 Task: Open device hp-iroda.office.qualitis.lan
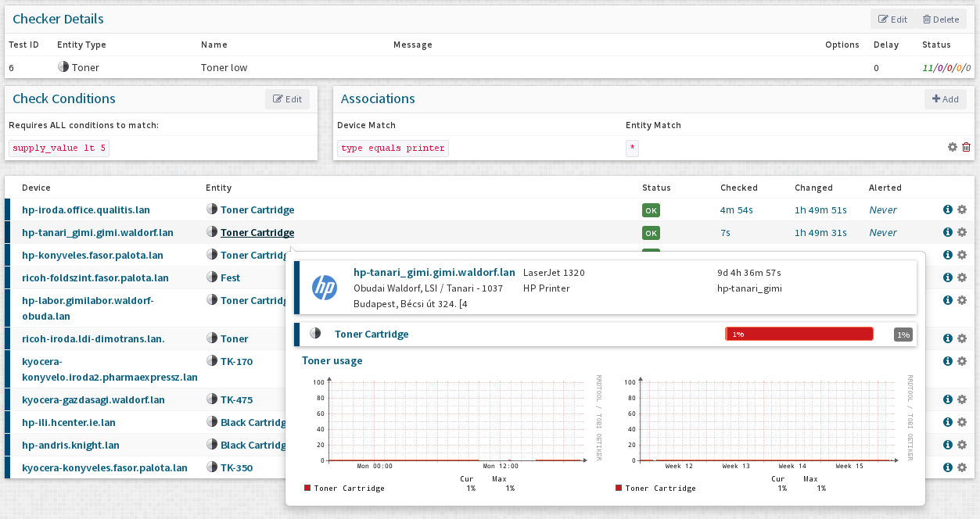86,210
